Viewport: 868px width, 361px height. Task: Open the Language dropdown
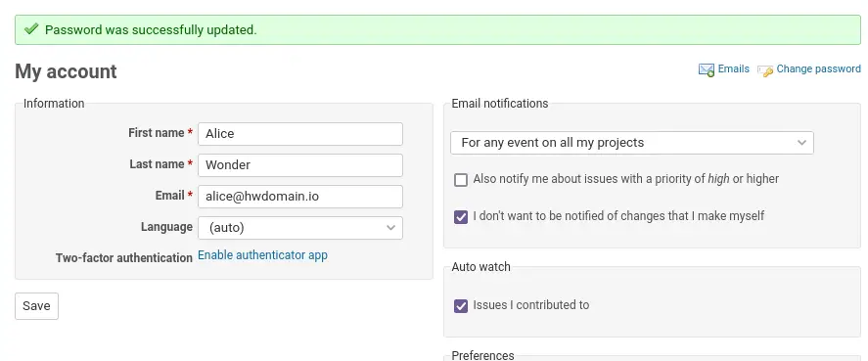(300, 228)
